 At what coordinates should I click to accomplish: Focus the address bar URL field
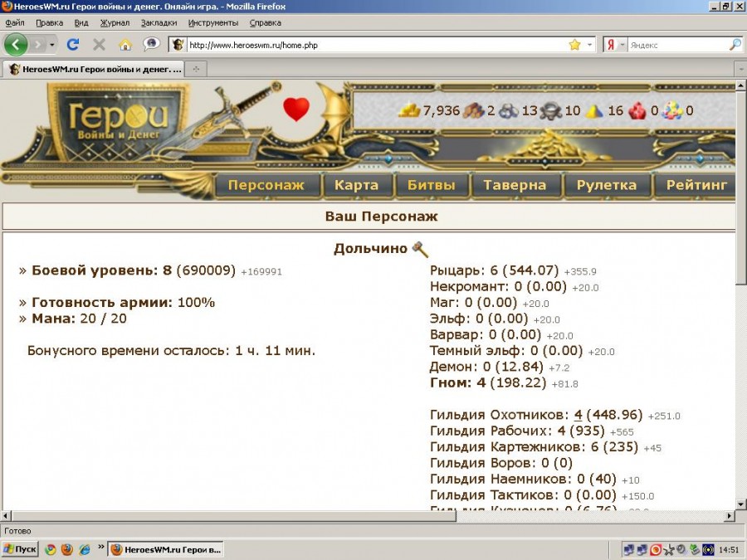[x=376, y=46]
